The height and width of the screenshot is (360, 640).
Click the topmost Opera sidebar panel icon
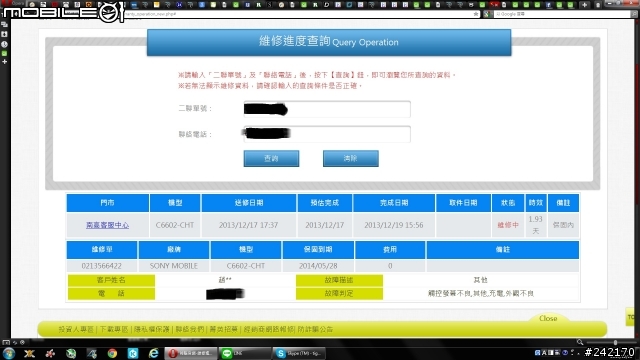[4, 25]
